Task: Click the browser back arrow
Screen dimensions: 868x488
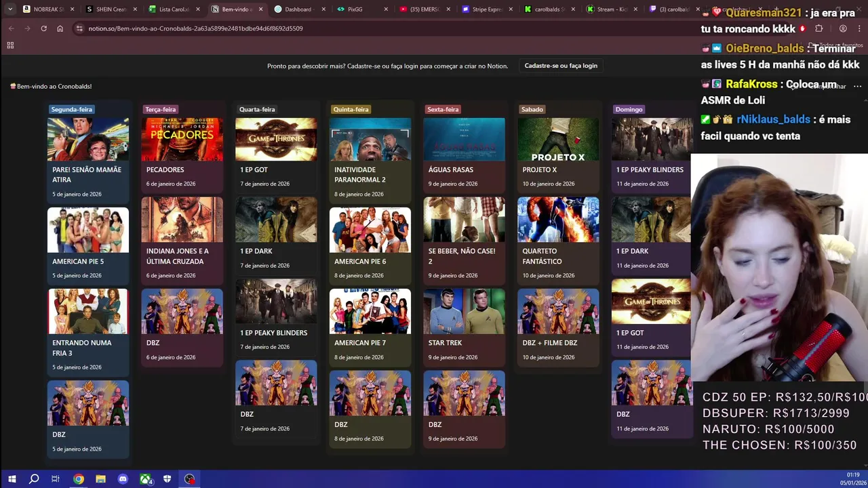Action: pyautogui.click(x=11, y=28)
